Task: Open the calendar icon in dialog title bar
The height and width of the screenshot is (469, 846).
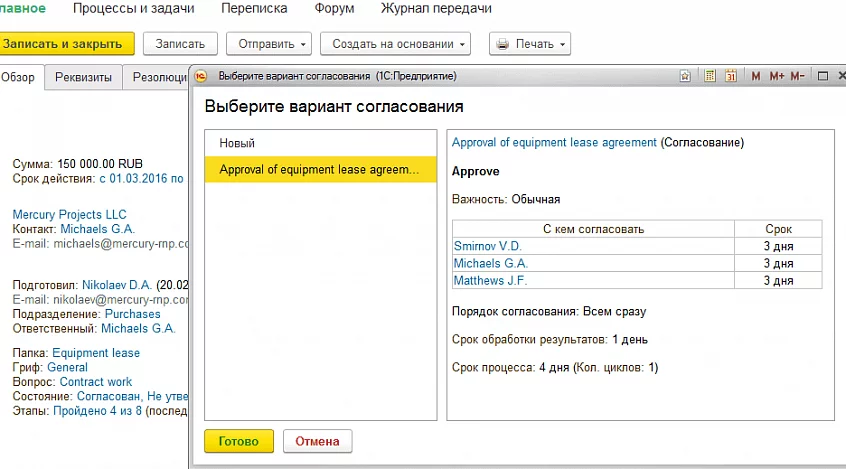Action: pyautogui.click(x=731, y=76)
